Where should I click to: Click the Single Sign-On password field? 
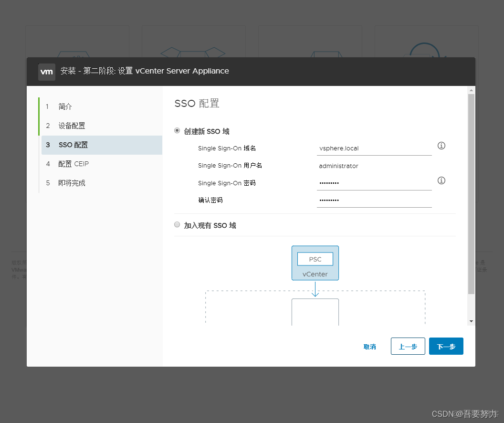click(374, 183)
